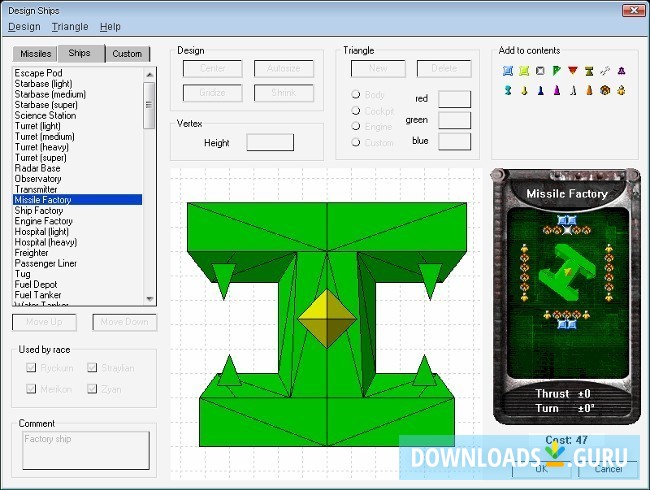This screenshot has width=650, height=490.
Task: Click the New triangle button
Action: click(378, 68)
